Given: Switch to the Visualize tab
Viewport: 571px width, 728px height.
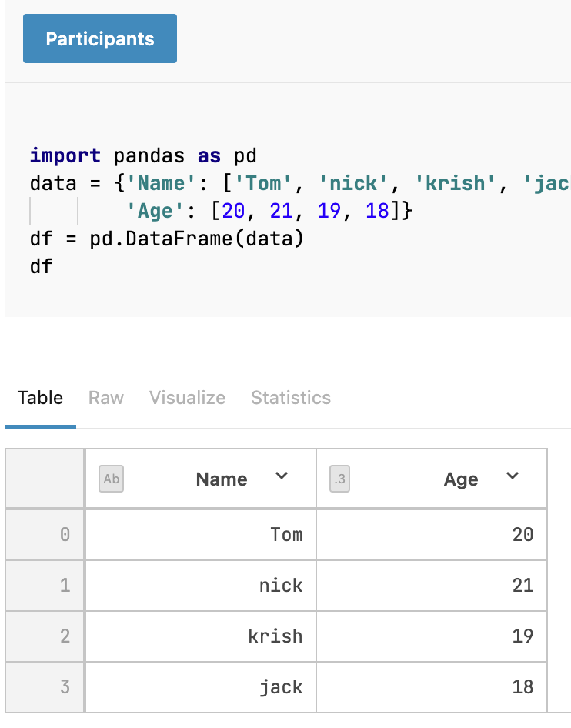Looking at the screenshot, I should [187, 398].
